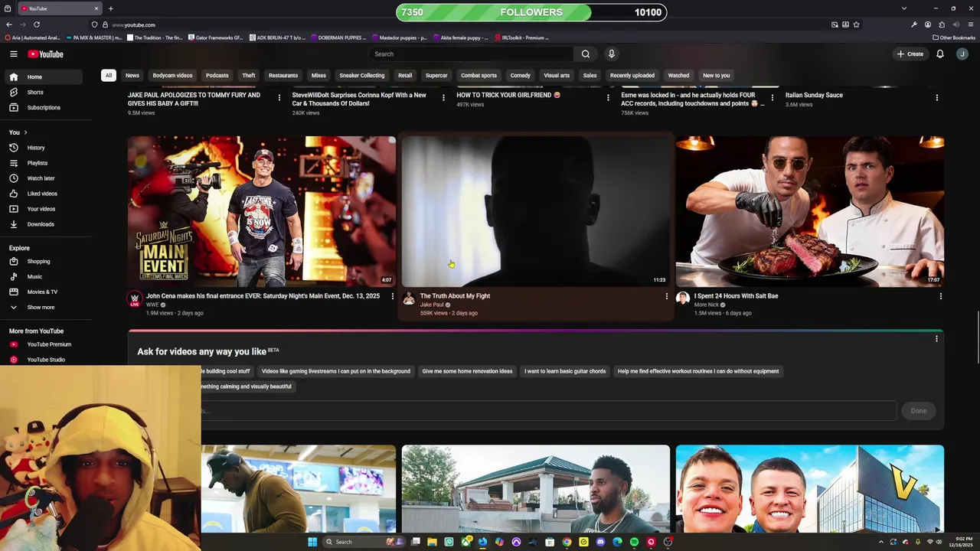Open the More Nick channel avatar

683,298
